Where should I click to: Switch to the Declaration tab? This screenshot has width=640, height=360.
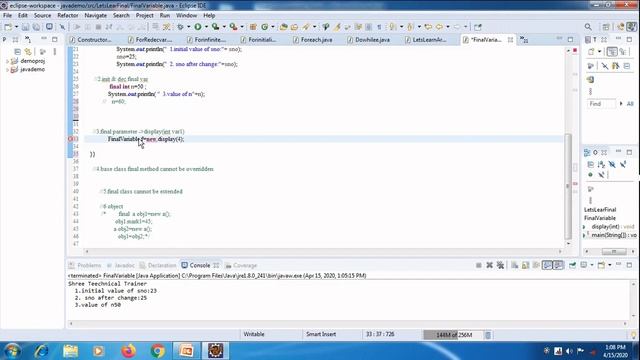[x=158, y=265]
